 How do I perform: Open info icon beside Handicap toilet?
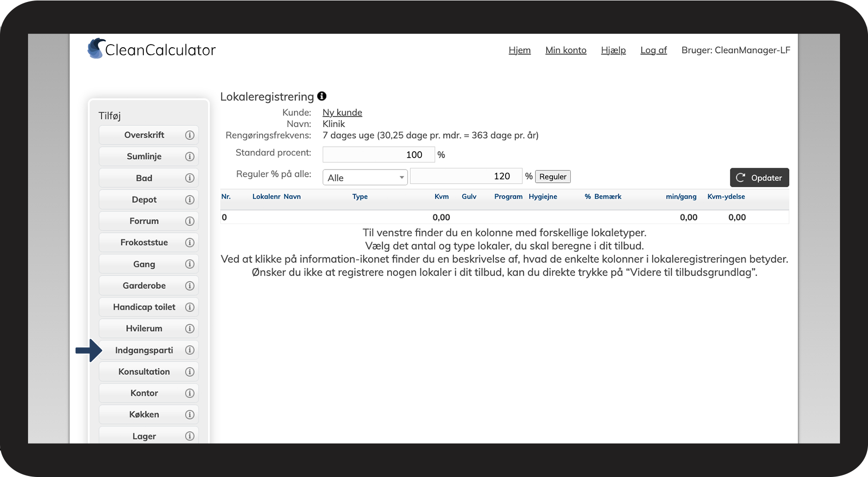190,307
